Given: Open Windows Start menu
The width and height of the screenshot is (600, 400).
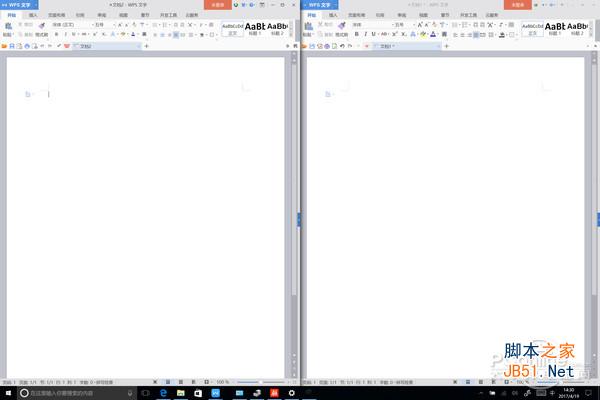Looking at the screenshot, I should click(x=8, y=393).
